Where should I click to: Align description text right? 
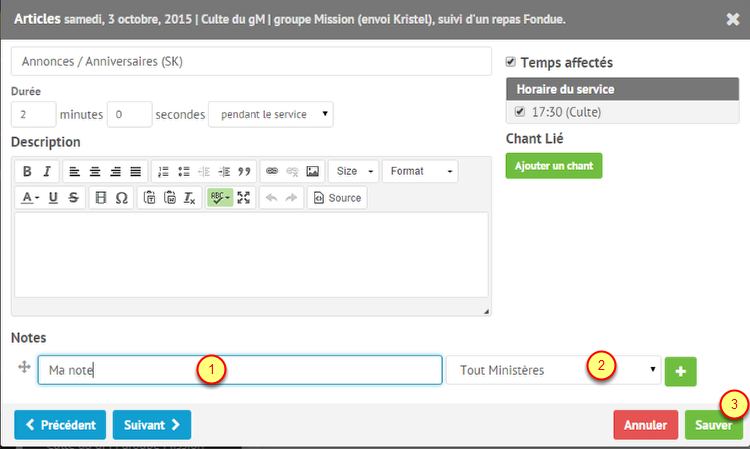(115, 171)
